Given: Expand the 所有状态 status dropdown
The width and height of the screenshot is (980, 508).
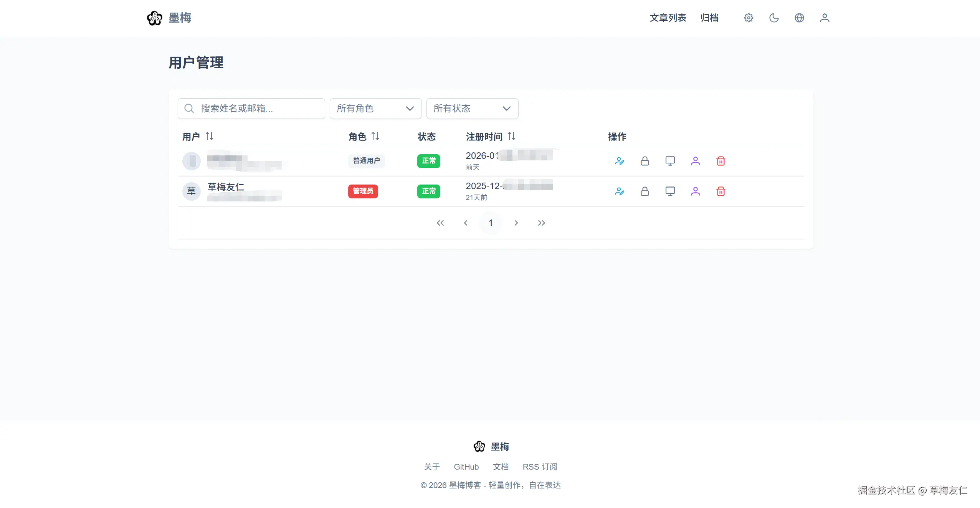Looking at the screenshot, I should 472,109.
